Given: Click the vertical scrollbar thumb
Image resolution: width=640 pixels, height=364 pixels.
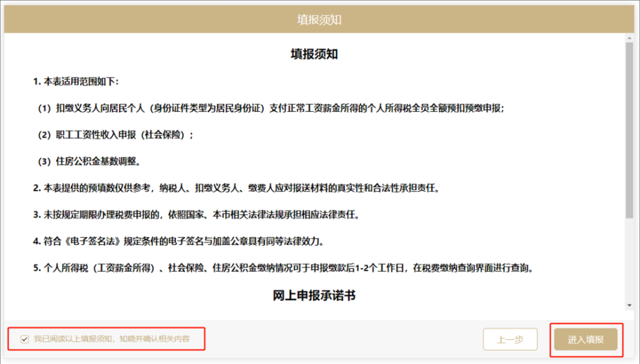Looking at the screenshot, I should click(x=629, y=131).
